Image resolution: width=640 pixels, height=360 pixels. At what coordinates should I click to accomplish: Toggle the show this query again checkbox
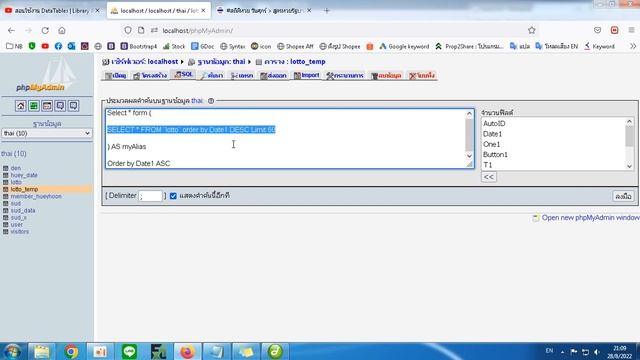(173, 196)
